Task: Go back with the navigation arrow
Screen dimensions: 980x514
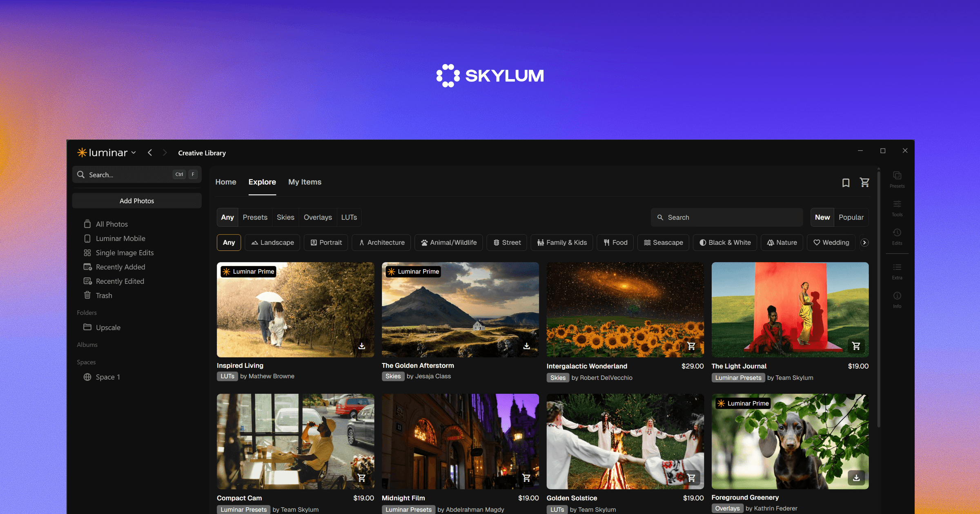Action: [150, 153]
